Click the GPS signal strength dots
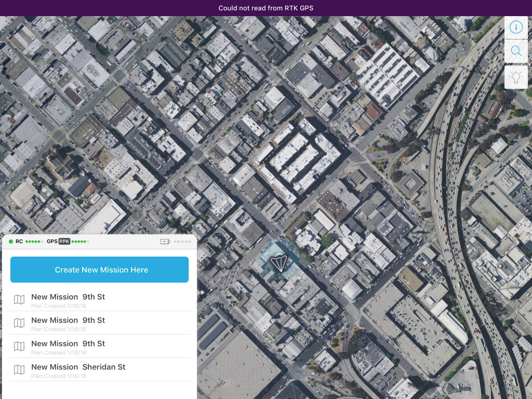The height and width of the screenshot is (399, 532). click(80, 242)
